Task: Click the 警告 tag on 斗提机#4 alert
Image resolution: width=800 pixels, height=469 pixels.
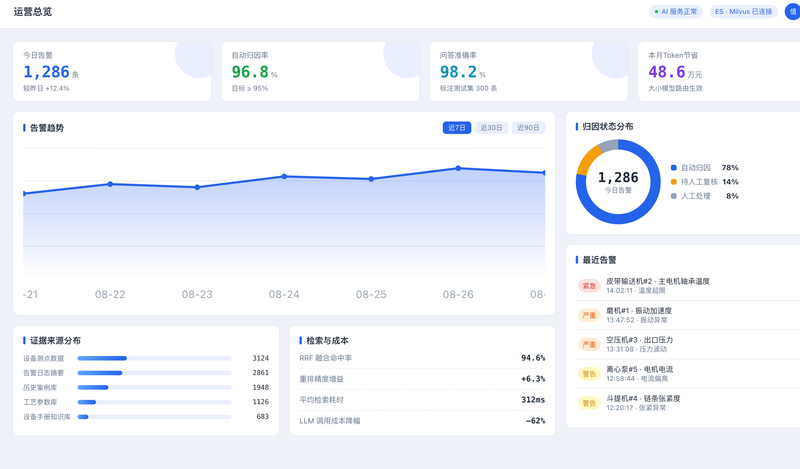Action: pos(589,403)
